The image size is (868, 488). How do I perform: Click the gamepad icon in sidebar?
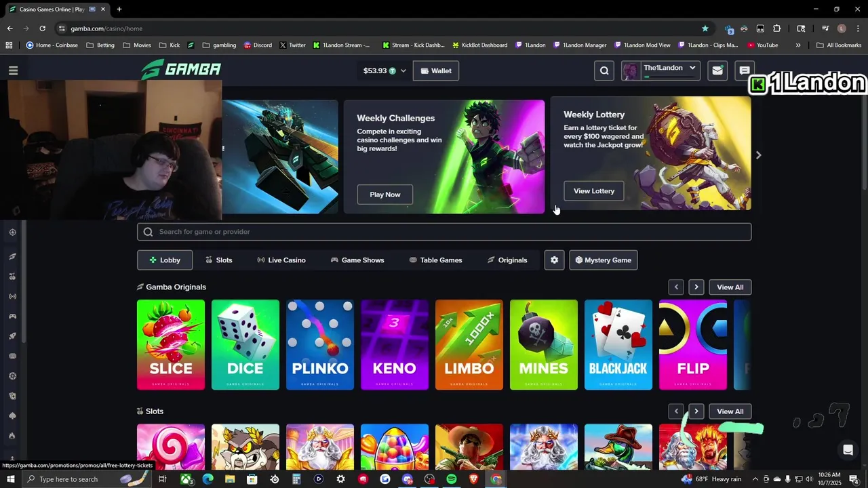coord(12,316)
